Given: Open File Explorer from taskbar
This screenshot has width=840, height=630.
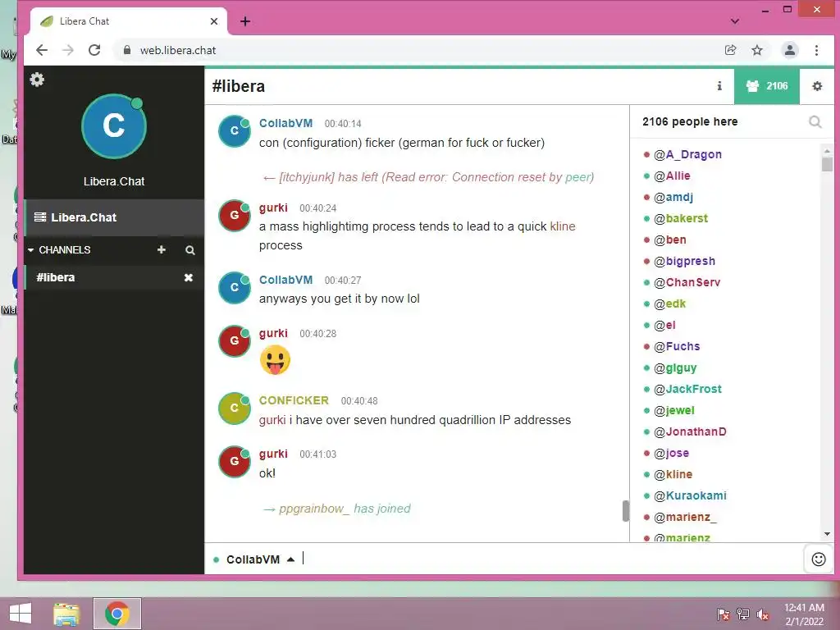Looking at the screenshot, I should [66, 614].
